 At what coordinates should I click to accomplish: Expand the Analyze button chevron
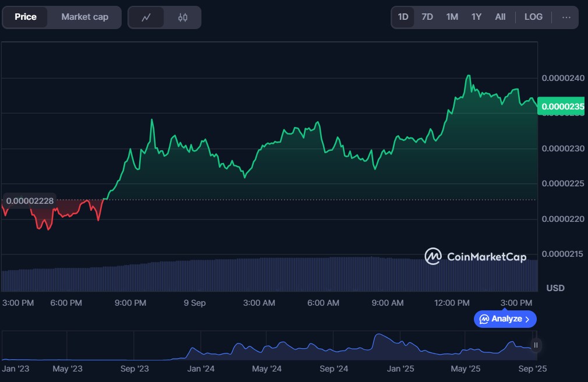(527, 319)
